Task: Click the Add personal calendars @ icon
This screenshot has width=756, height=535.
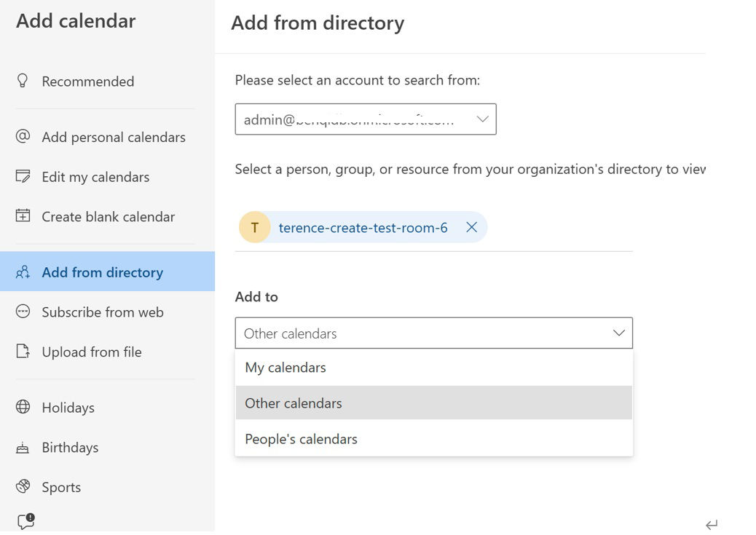Action: pos(23,137)
